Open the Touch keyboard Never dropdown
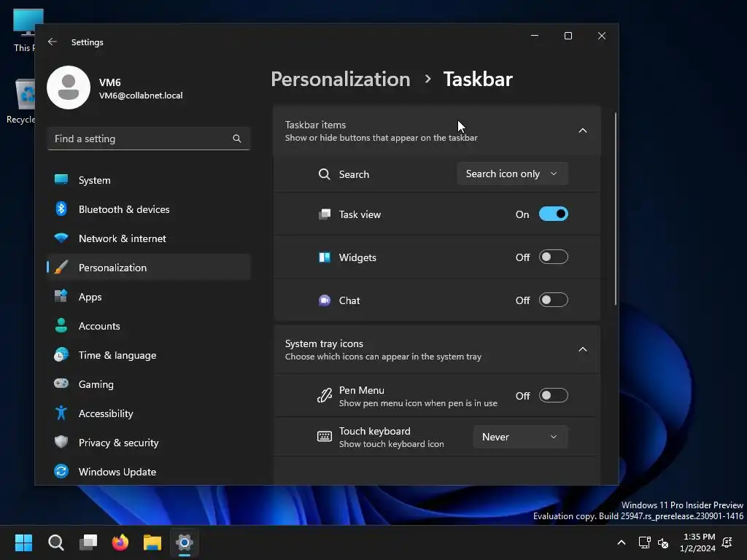Screen dimensions: 747x560 pos(520,437)
